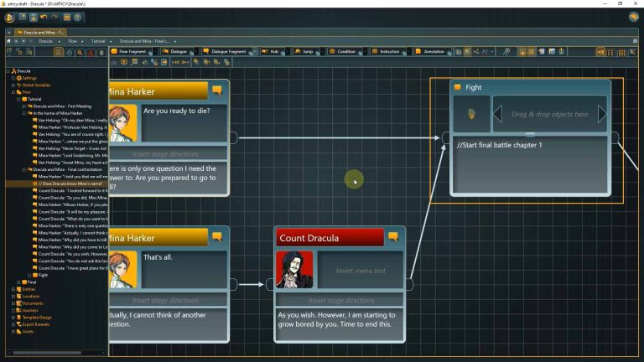
Task: Click the home icon in breadcrumb bar
Action: [x=8, y=41]
